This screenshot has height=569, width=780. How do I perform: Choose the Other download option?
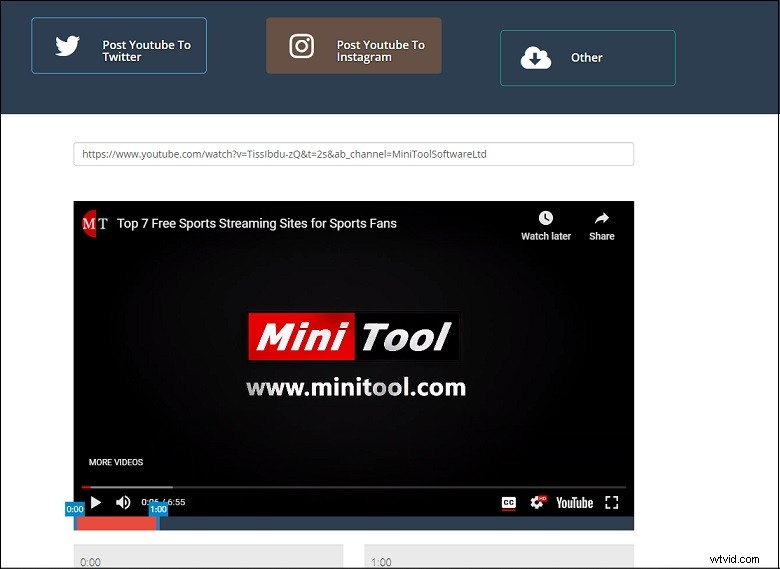tap(587, 58)
